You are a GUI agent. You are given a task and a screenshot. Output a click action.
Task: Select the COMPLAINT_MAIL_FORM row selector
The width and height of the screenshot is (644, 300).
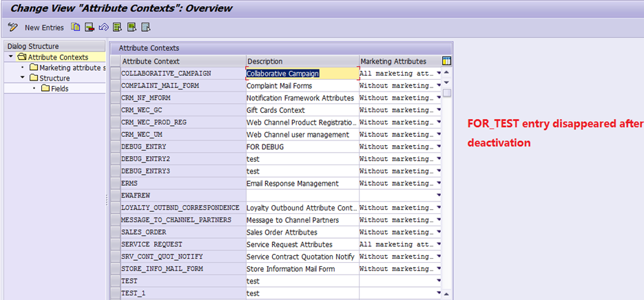pos(116,86)
